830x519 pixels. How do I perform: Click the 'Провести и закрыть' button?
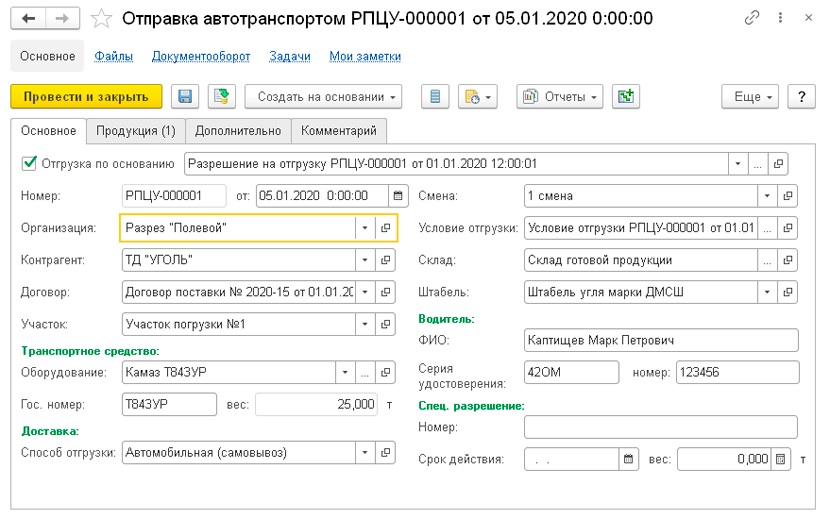point(86,97)
